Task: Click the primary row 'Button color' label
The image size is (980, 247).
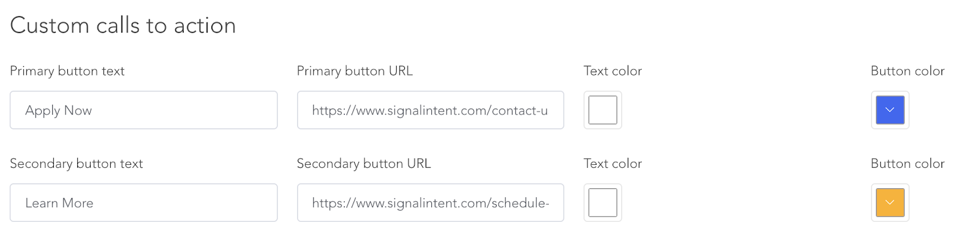Action: point(907,71)
